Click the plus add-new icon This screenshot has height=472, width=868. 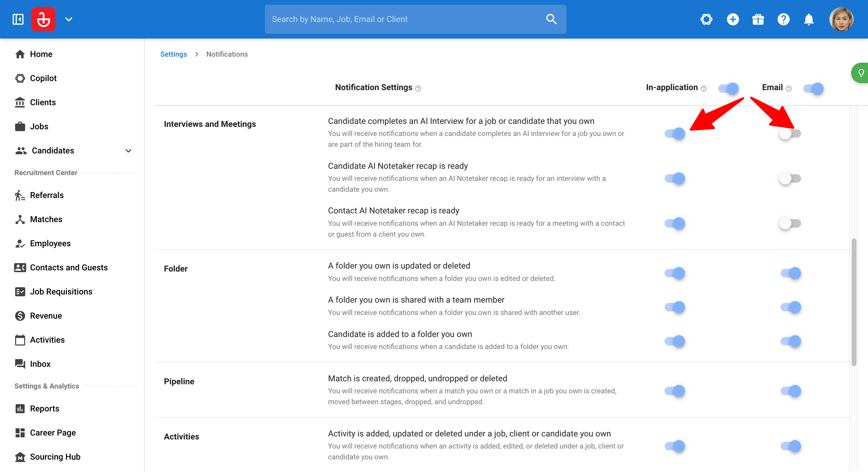pyautogui.click(x=733, y=19)
